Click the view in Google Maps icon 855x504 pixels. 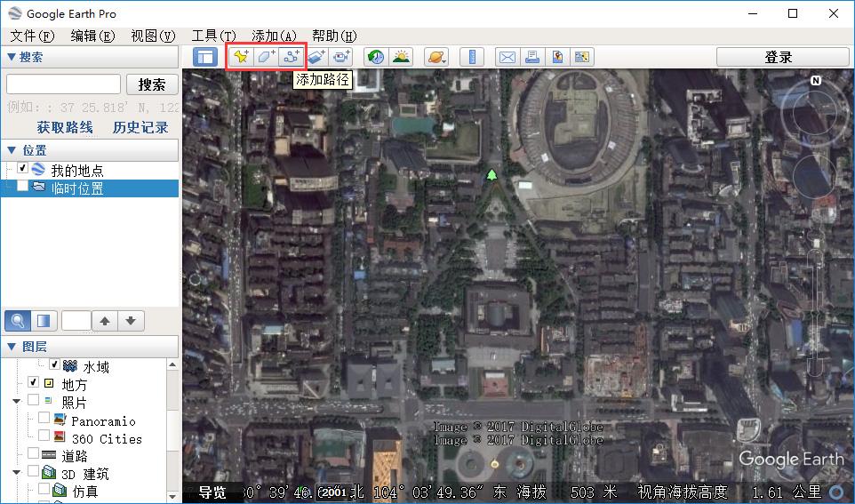tap(582, 57)
